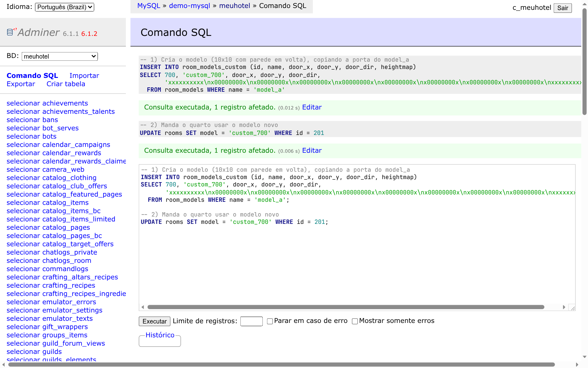
Task: Click the page scroll-down arrow
Action: pyautogui.click(x=584, y=357)
